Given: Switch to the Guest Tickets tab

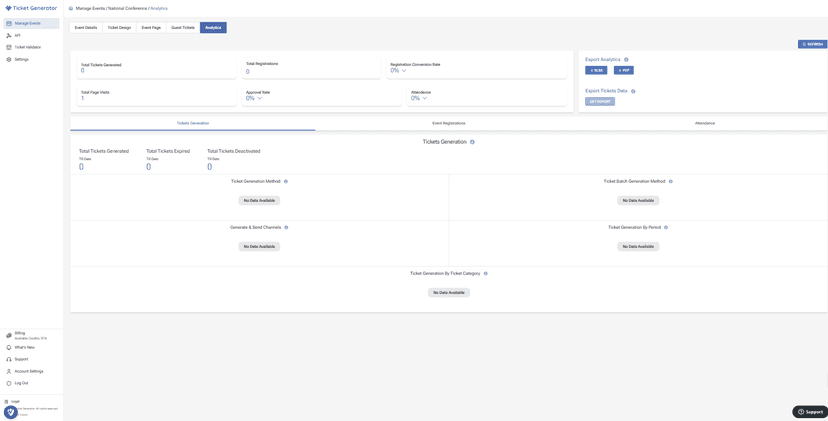Looking at the screenshot, I should click(x=183, y=27).
